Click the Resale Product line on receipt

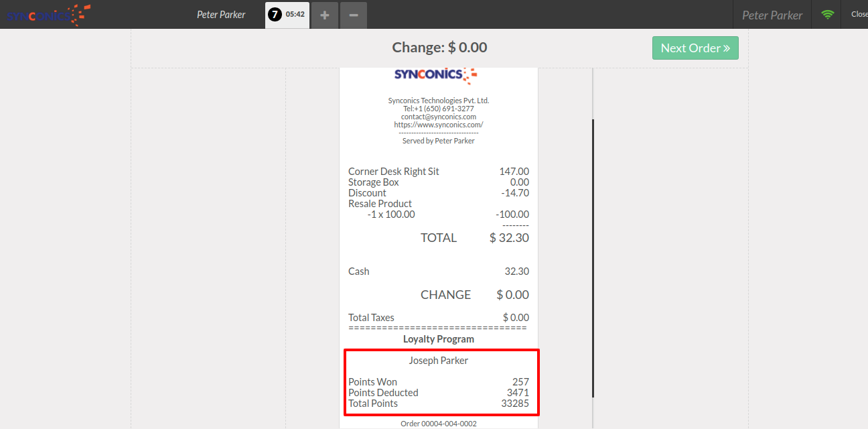click(x=380, y=204)
